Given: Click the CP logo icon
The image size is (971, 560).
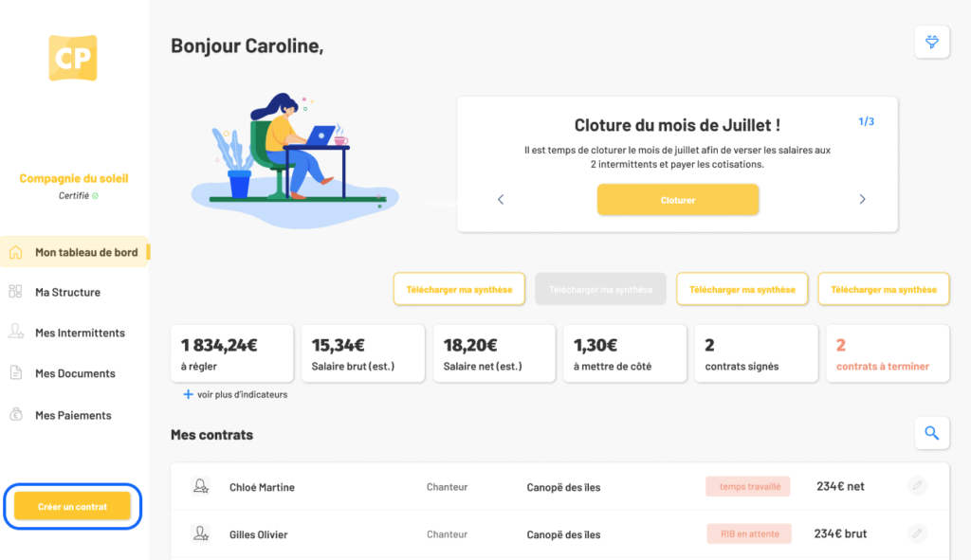Looking at the screenshot, I should 73,58.
